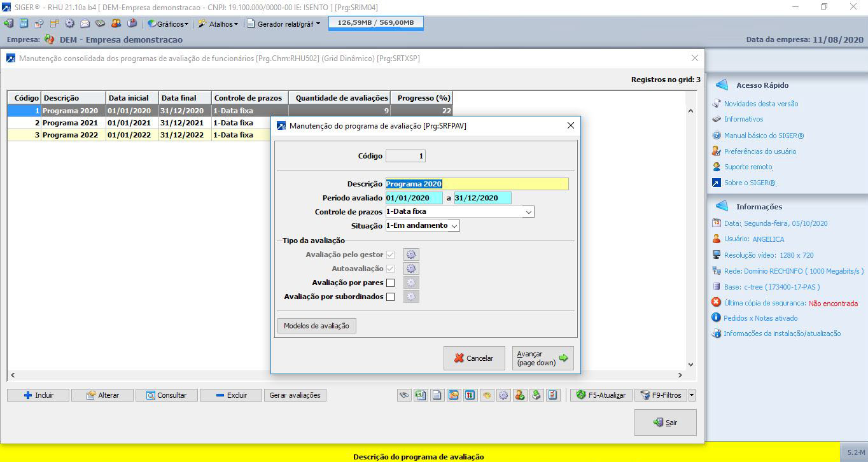Screen dimensions: 868x462
Task: Open the Manual básico do SIGER link
Action: [764, 136]
